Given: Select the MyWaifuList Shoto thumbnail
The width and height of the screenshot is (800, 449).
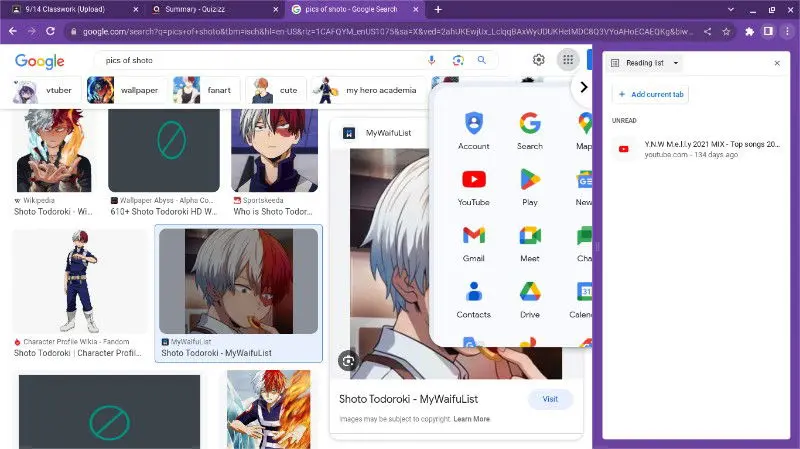Looking at the screenshot, I should [x=238, y=281].
